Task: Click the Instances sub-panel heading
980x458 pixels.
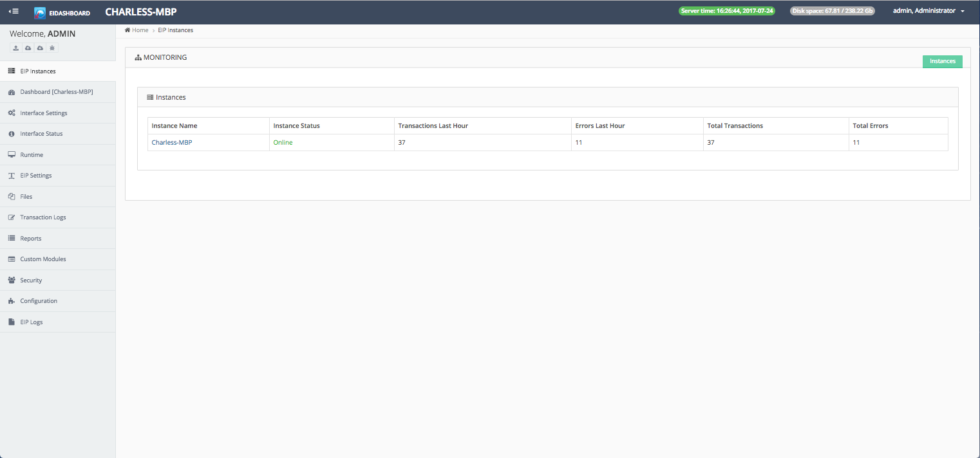Action: 166,97
